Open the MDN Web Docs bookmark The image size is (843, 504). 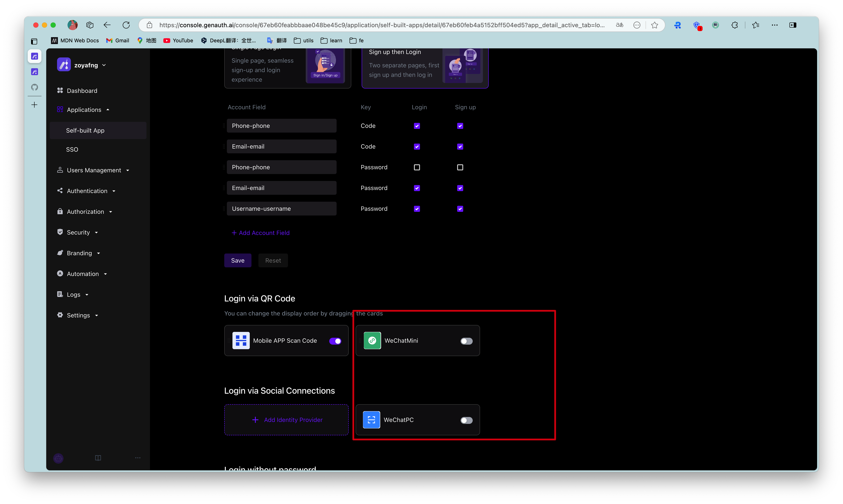click(75, 40)
